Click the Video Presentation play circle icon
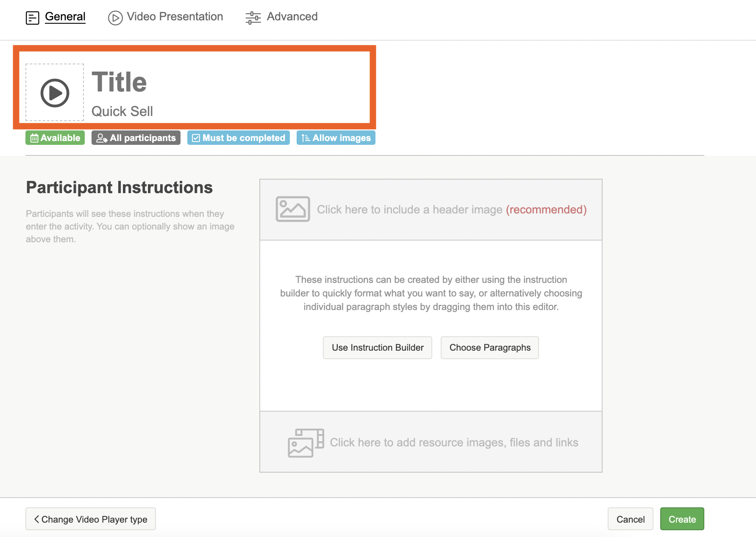The height and width of the screenshot is (537, 756). point(115,18)
